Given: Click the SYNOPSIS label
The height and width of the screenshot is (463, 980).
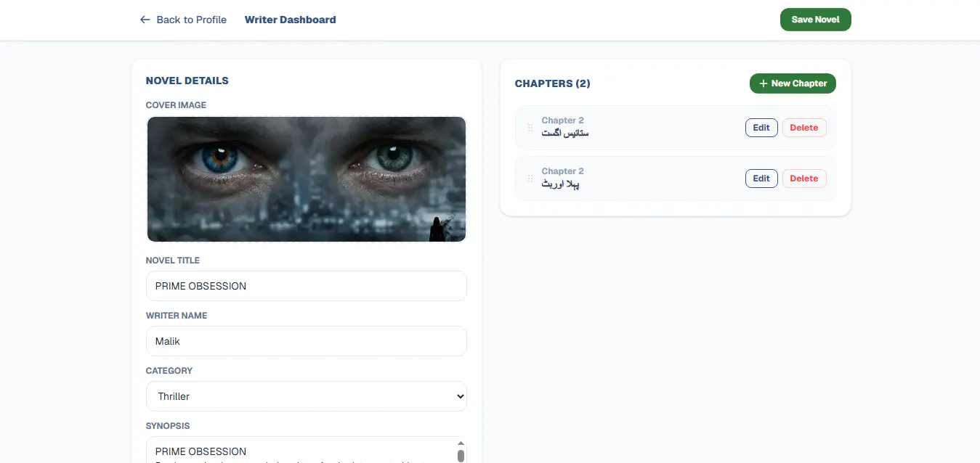Looking at the screenshot, I should coord(168,426).
